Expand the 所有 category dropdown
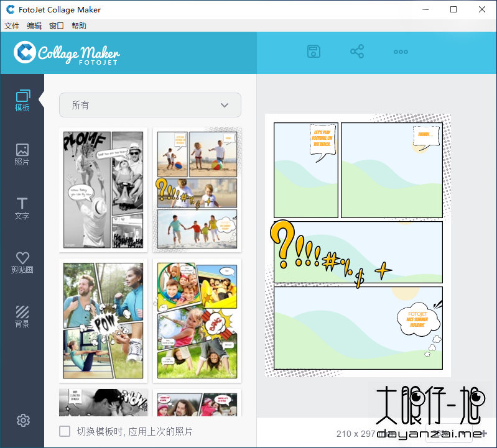The width and height of the screenshot is (497, 448). 150,105
